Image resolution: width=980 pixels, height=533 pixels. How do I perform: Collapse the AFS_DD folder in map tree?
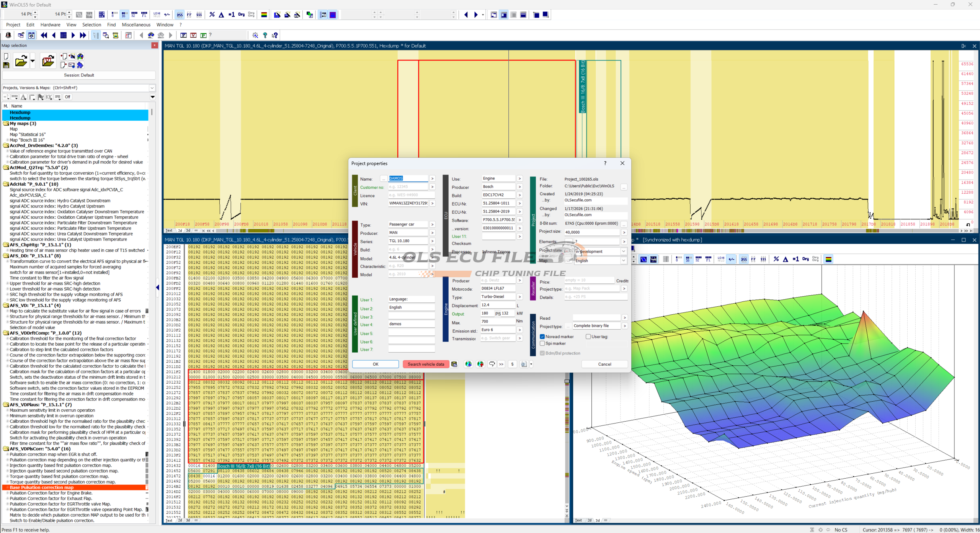point(6,256)
